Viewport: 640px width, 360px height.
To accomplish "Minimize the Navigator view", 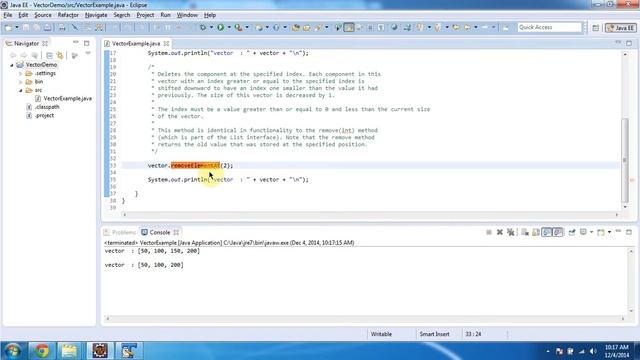I will (x=76, y=42).
